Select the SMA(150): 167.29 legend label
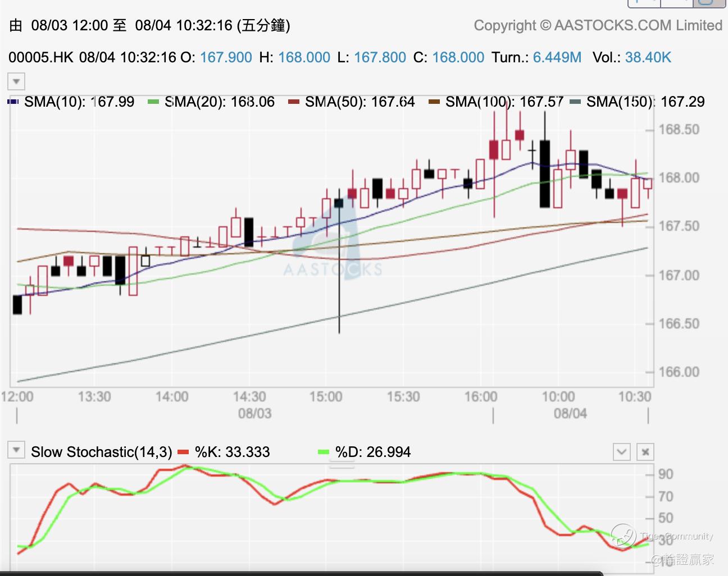The image size is (728, 576). click(645, 102)
